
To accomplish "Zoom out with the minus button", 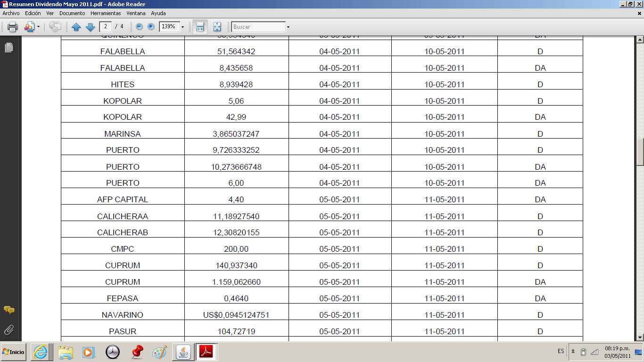I will (139, 27).
